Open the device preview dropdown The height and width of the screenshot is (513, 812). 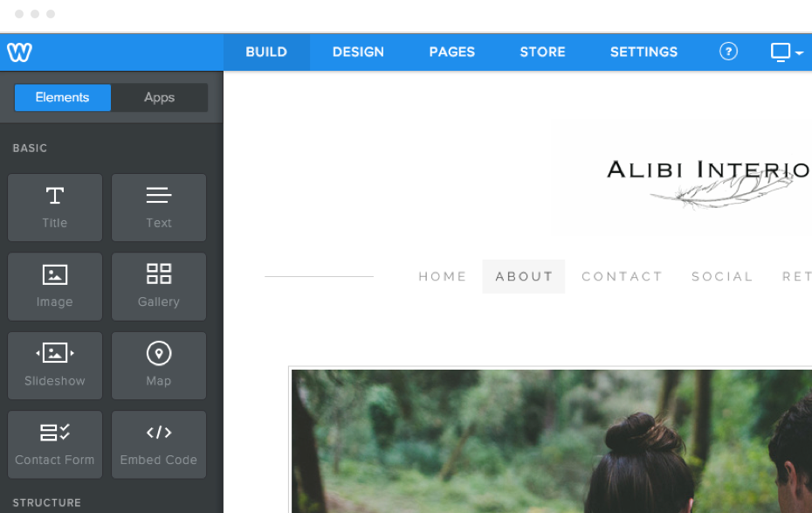[x=787, y=52]
